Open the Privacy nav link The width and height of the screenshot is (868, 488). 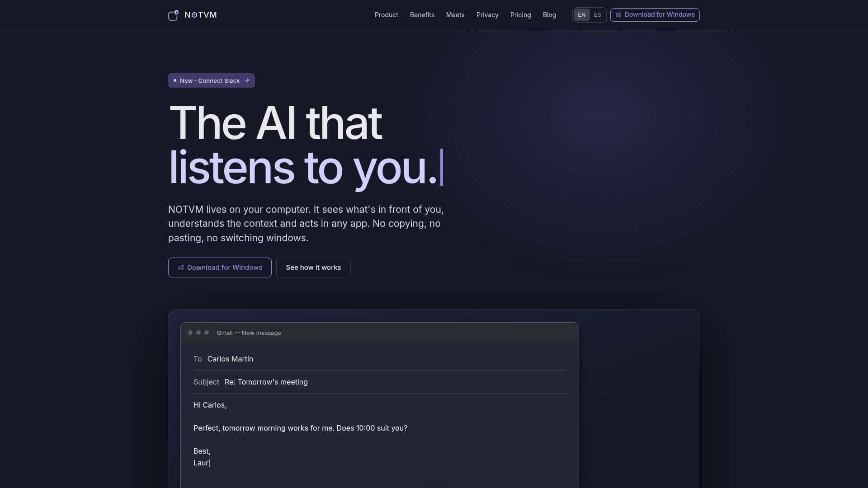pos(487,15)
